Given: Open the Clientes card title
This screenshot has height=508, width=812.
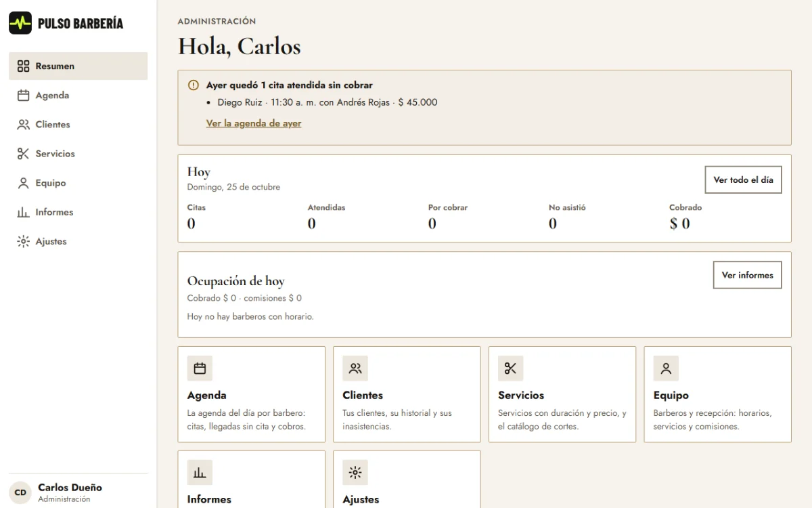Looking at the screenshot, I should click(x=363, y=395).
